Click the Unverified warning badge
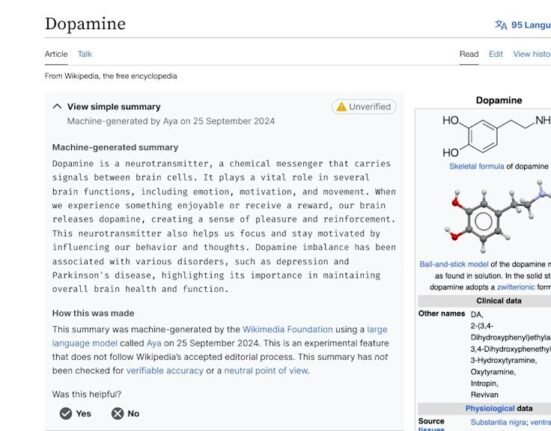 [x=364, y=107]
